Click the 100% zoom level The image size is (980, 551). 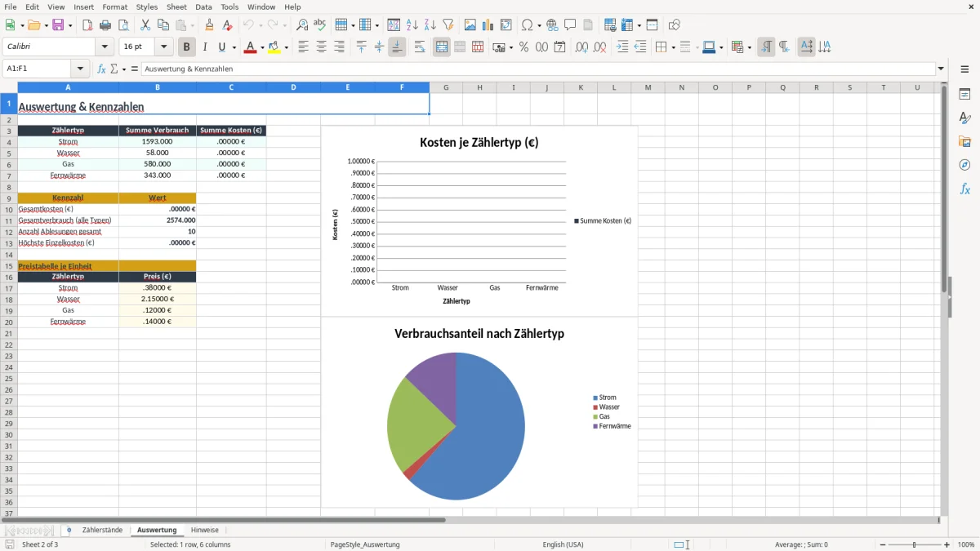tap(966, 544)
